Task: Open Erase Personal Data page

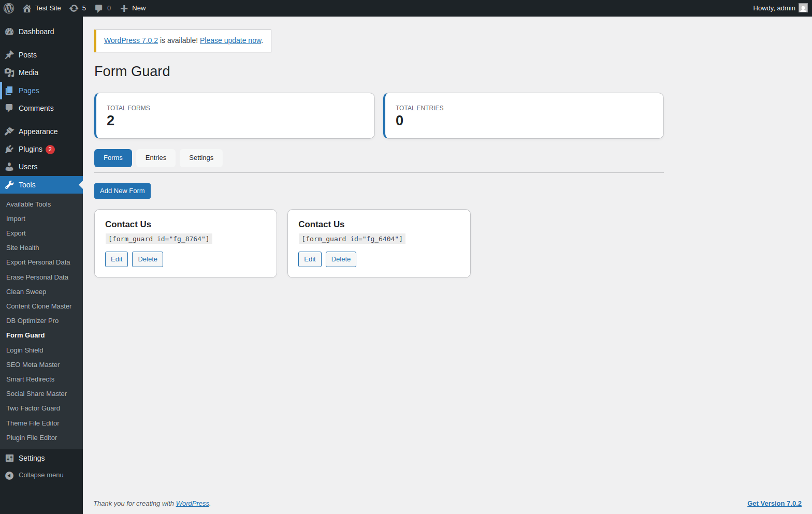Action: coord(37,277)
